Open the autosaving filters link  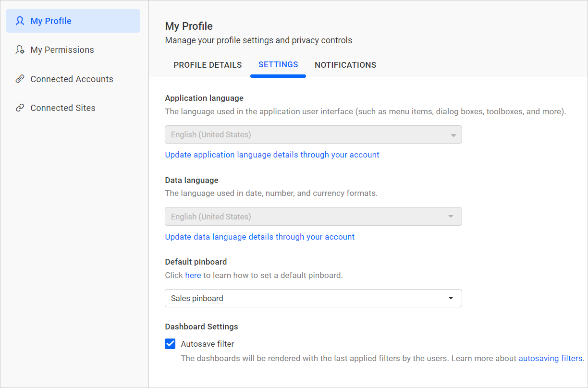550,358
